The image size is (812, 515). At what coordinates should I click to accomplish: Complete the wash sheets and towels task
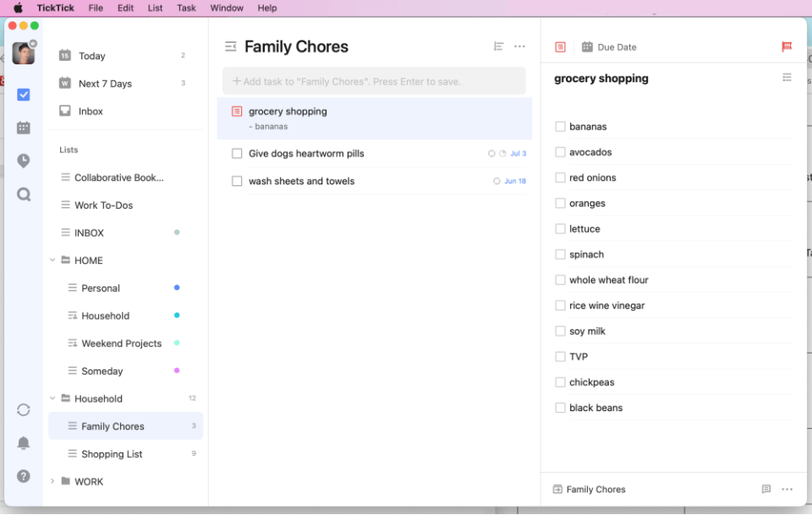pos(237,181)
